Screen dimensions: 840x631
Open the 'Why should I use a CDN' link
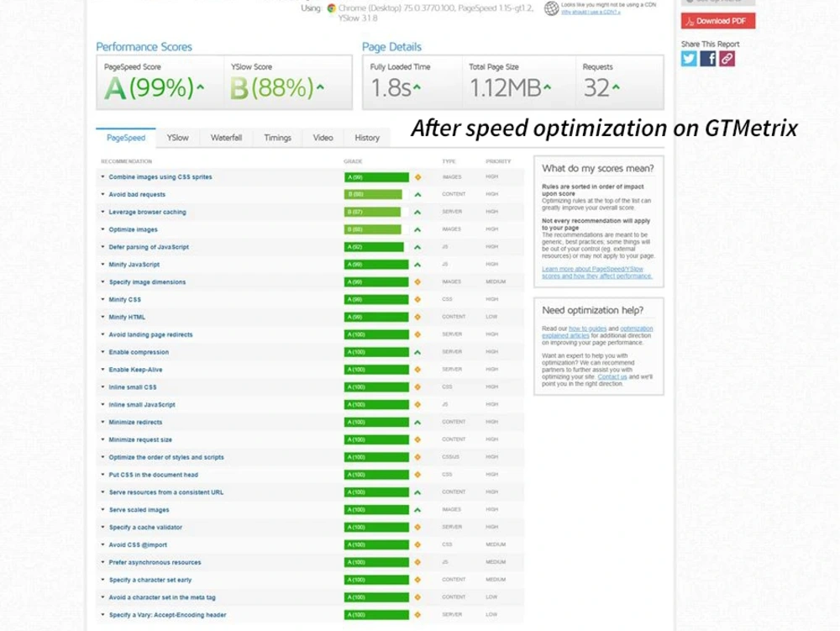pos(591,12)
